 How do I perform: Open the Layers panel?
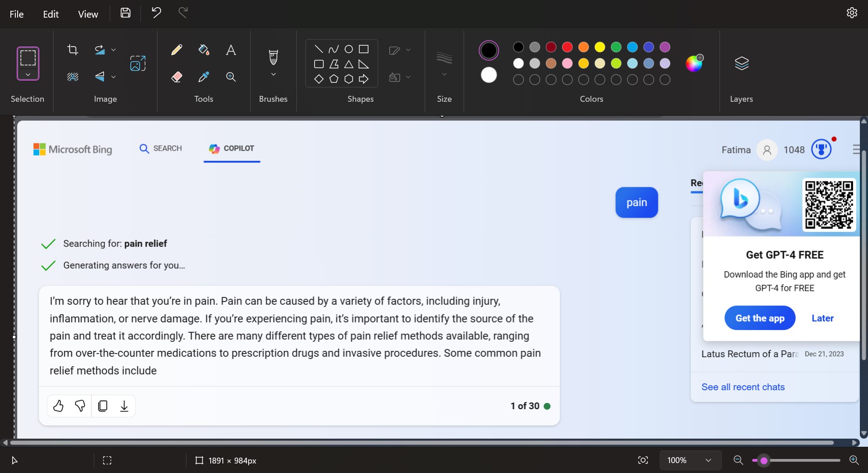pos(741,63)
